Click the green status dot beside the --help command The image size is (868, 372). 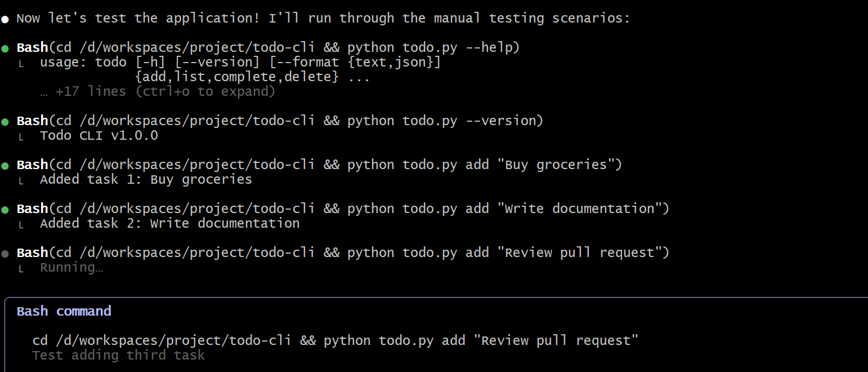click(x=5, y=48)
